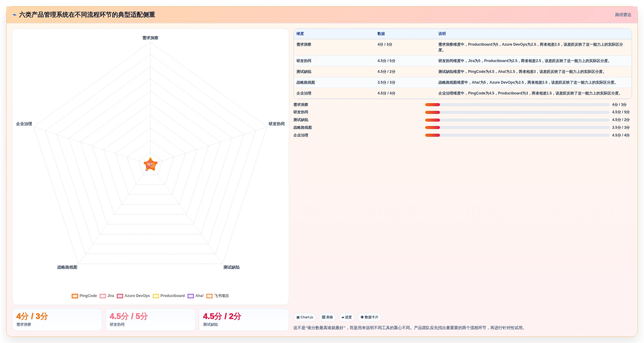
Task: Click table value 4.5分 / 4分
Action: [x=386, y=93]
